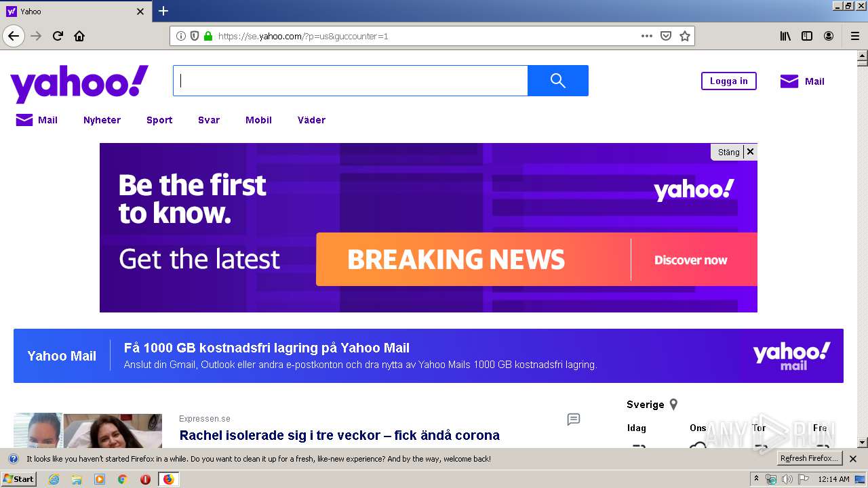Open the Library bookshelf icon
Image resolution: width=868 pixels, height=488 pixels.
(x=785, y=36)
